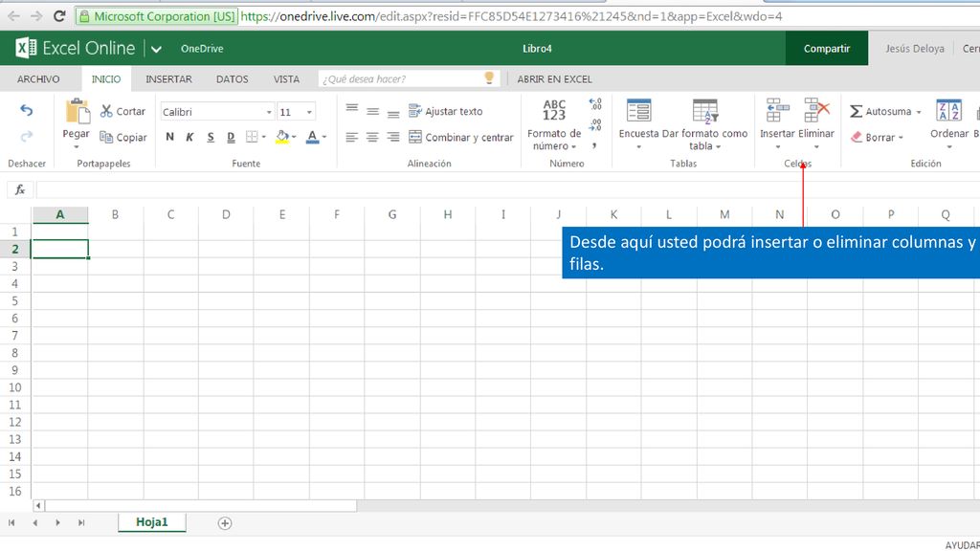Click the Pegar clipboard icon
This screenshot has height=551, width=980.
(78, 111)
